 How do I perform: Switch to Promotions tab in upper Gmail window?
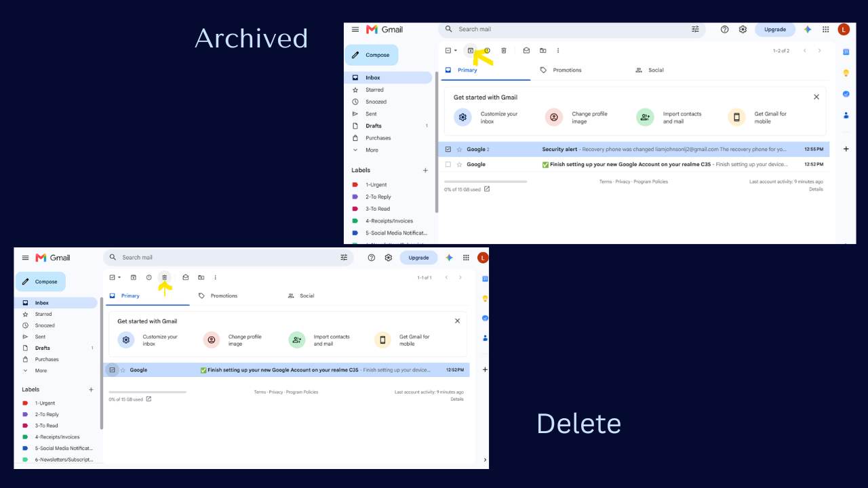pyautogui.click(x=561, y=70)
